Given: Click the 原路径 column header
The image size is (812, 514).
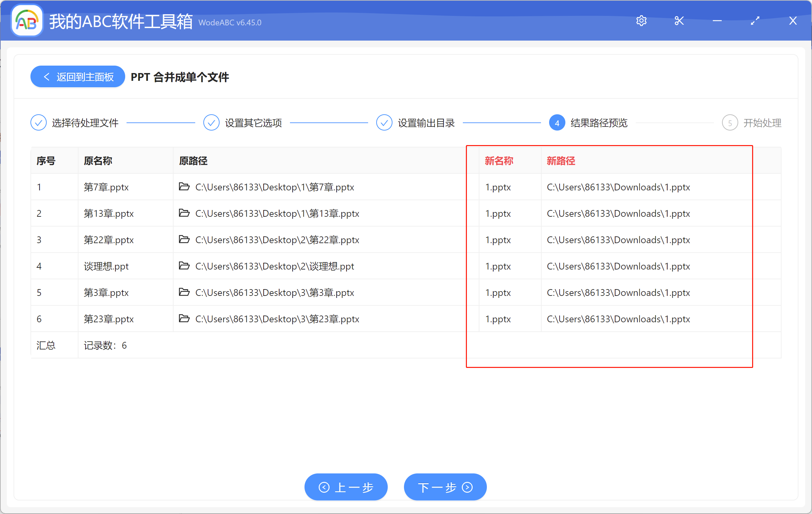Looking at the screenshot, I should pos(193,161).
